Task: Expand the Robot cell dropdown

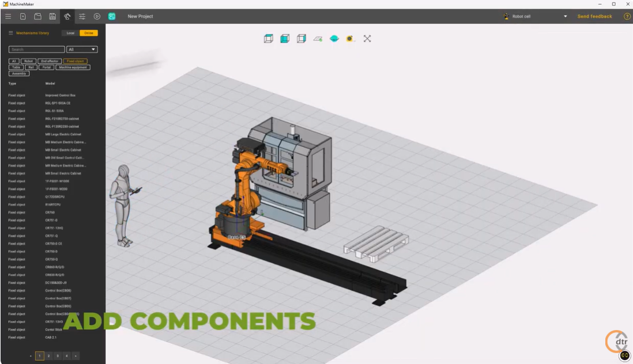Action: 565,17
